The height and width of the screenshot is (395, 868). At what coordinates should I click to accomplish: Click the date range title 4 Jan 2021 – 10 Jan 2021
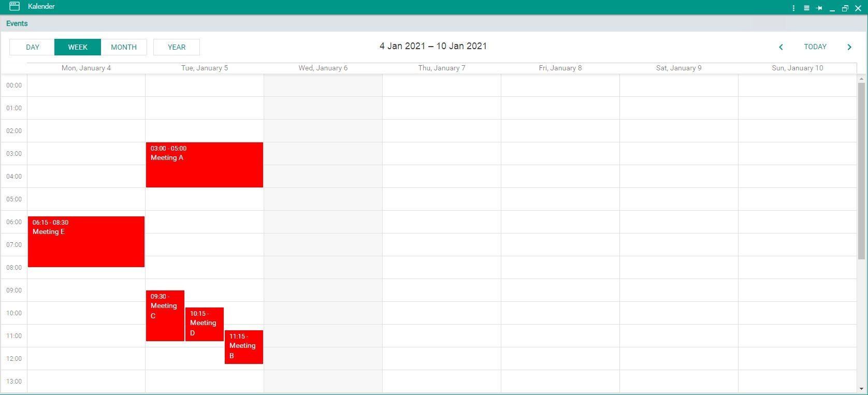pyautogui.click(x=433, y=46)
